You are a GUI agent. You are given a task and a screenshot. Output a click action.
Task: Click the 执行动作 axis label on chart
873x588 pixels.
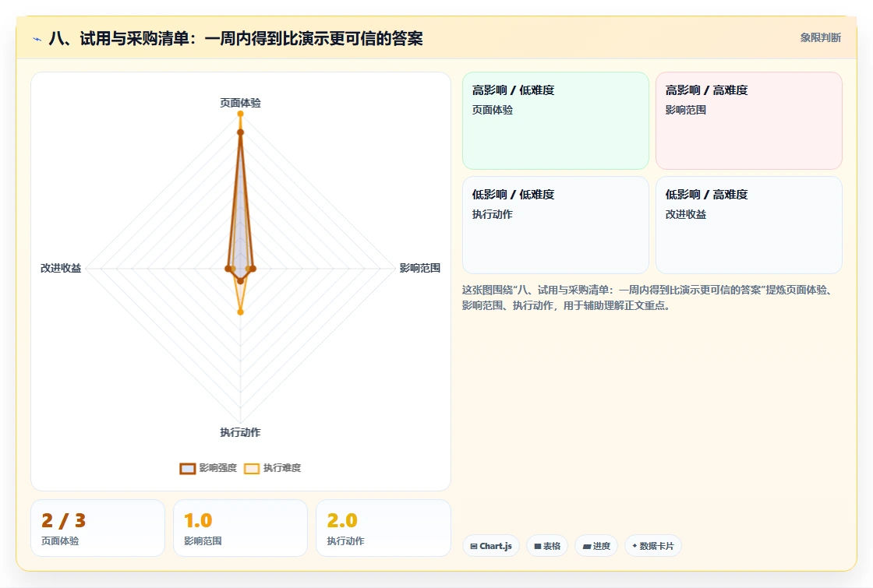click(x=241, y=432)
